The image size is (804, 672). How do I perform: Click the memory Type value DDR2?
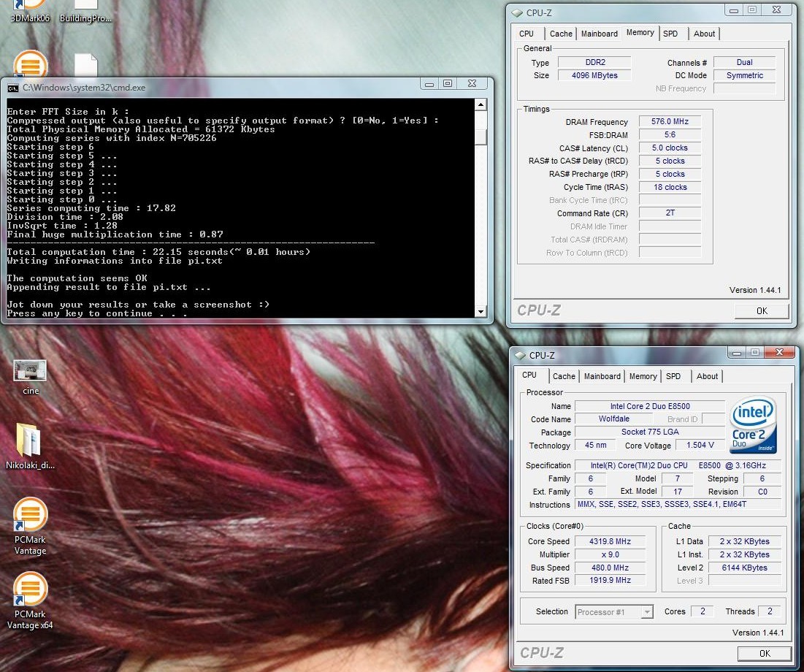pos(595,62)
